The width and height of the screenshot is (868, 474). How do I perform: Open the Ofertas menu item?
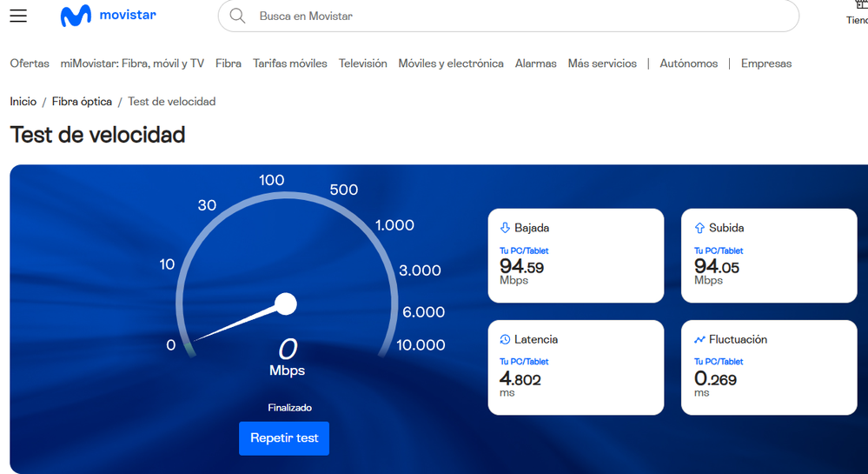(x=30, y=63)
